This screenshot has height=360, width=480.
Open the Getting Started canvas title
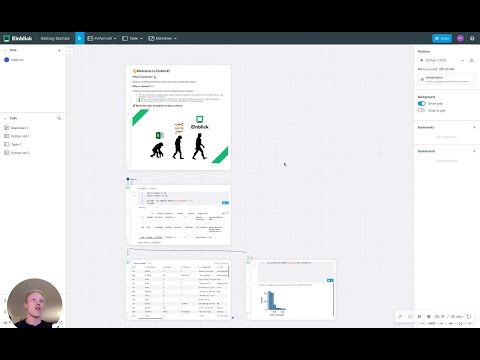[55, 38]
